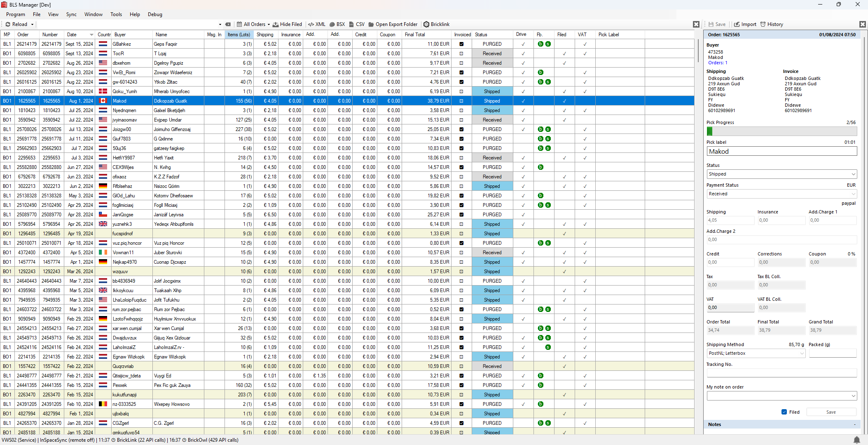Click the B feedback icon for VwEt_Romi
This screenshot has width=868, height=445.
pos(540,73)
